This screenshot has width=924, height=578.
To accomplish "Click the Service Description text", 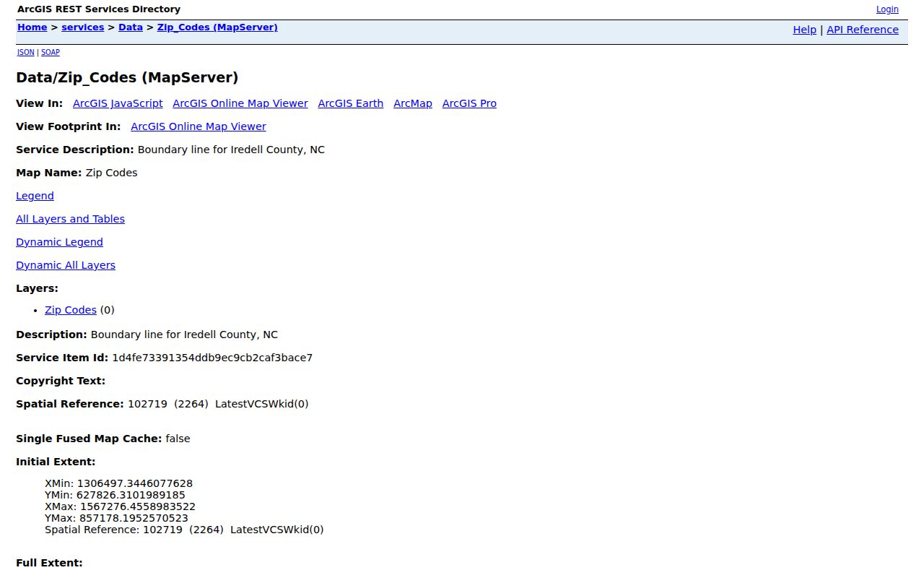I will pos(231,150).
